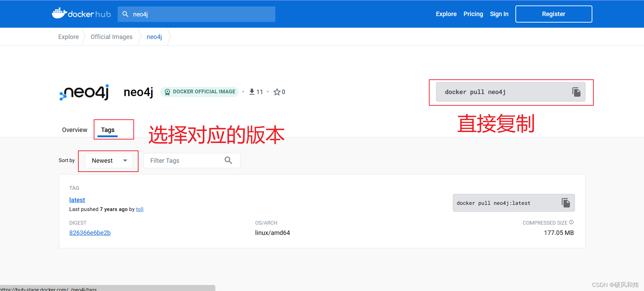
Task: Switch to the Overview tab
Action: (x=75, y=130)
